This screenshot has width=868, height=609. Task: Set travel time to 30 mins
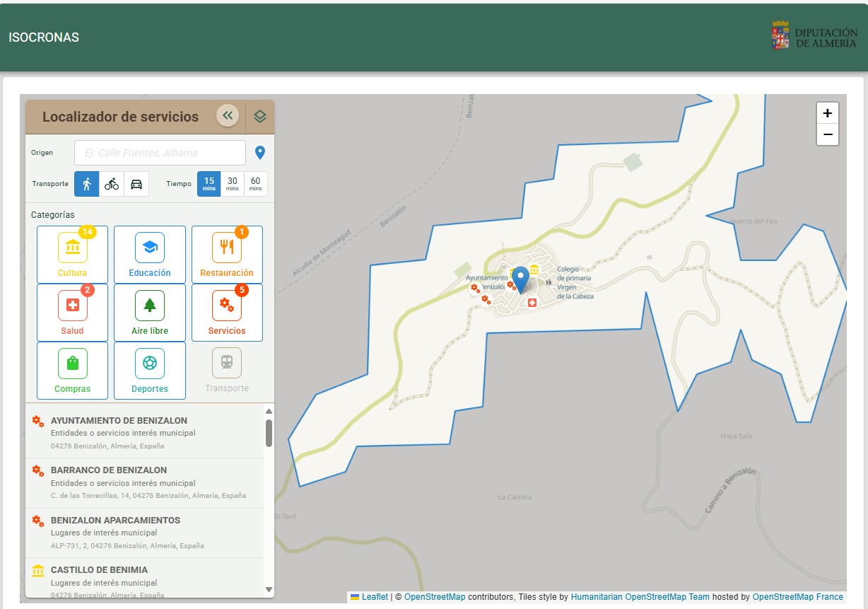click(233, 184)
